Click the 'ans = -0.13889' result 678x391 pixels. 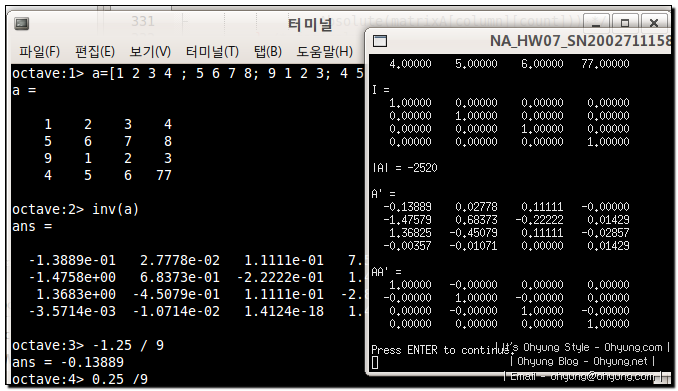point(68,362)
